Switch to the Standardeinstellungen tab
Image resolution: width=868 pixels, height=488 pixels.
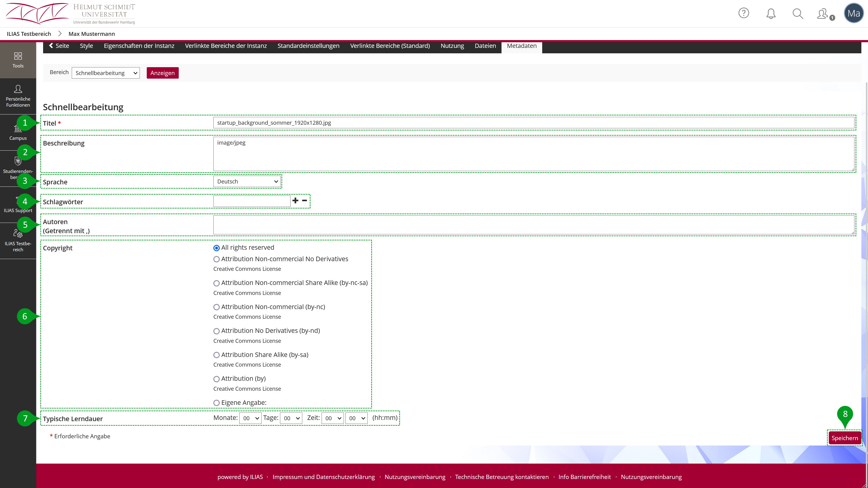pyautogui.click(x=308, y=46)
